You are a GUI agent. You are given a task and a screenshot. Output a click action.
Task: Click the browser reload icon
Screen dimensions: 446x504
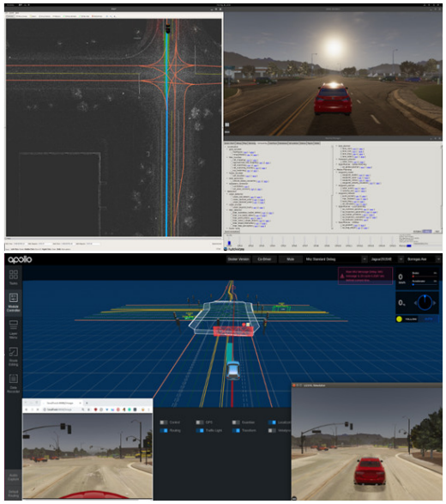38,410
